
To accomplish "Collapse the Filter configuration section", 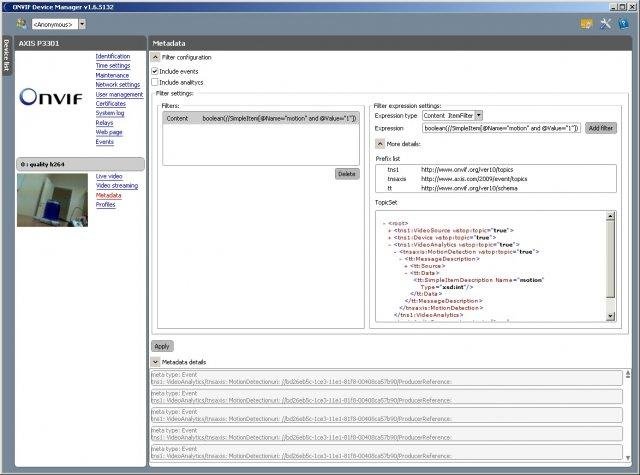I will coord(155,58).
